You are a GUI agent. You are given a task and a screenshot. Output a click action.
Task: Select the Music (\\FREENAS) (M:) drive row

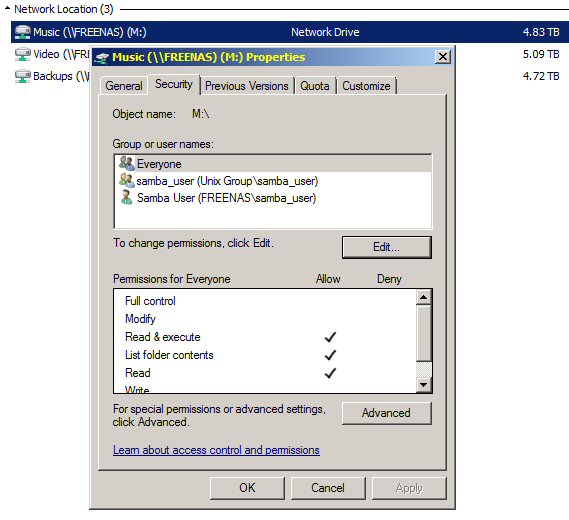coord(290,32)
